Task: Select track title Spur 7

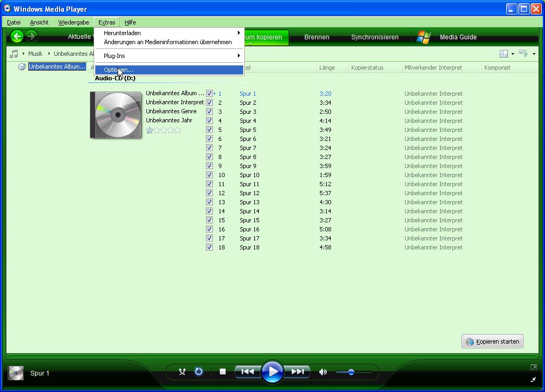Action: (x=248, y=148)
